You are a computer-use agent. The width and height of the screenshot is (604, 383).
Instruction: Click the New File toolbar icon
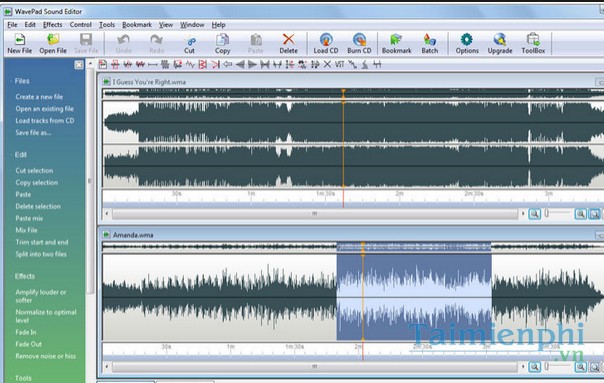[20, 43]
